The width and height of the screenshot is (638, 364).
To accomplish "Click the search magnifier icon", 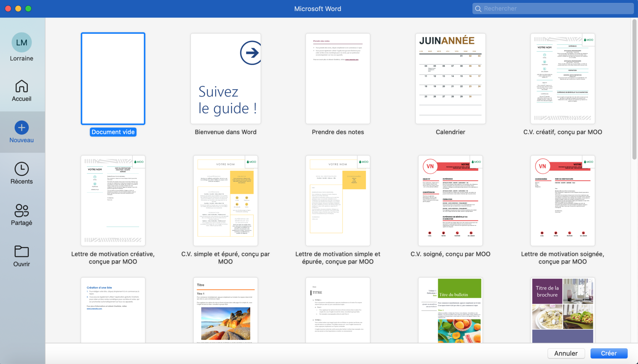I will [x=478, y=9].
